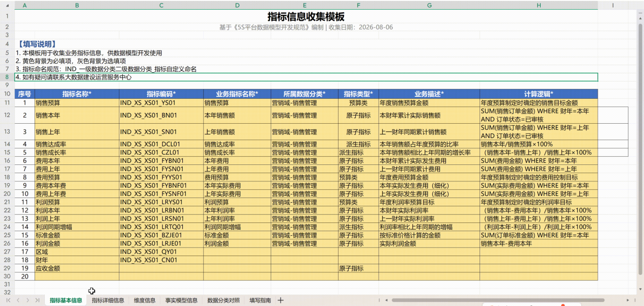The width and height of the screenshot is (644, 306).
Task: Select cell with 如有疑问请联系大数据建设运营服务中心
Action: (x=306, y=77)
